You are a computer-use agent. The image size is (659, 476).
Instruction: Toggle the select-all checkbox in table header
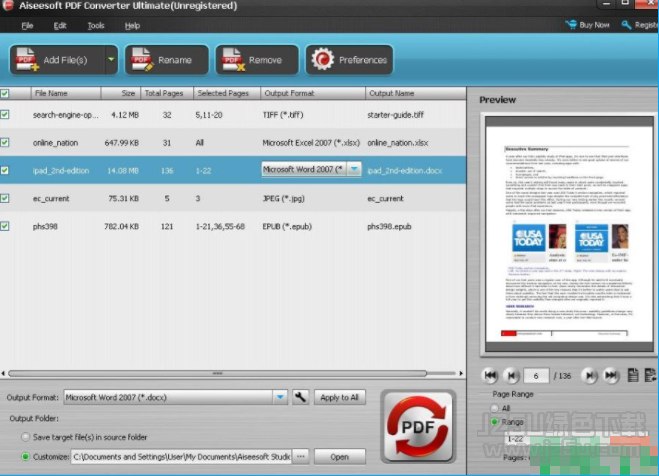click(5, 93)
